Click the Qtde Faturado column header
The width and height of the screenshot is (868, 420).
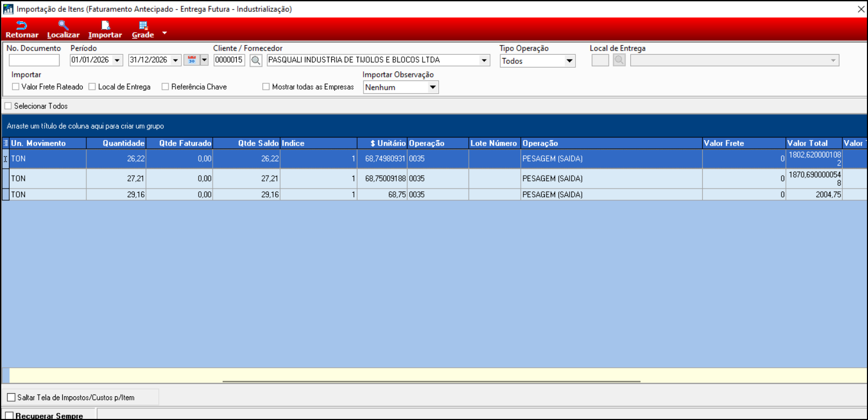179,143
